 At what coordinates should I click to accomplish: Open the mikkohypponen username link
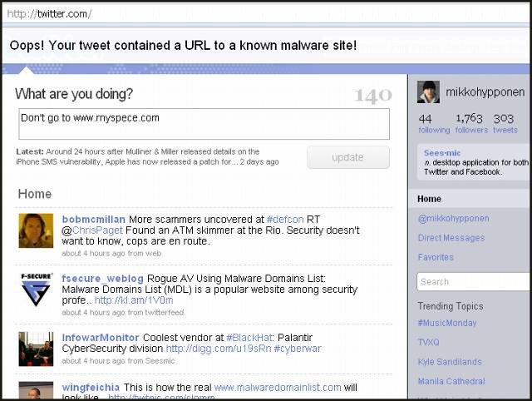(485, 92)
